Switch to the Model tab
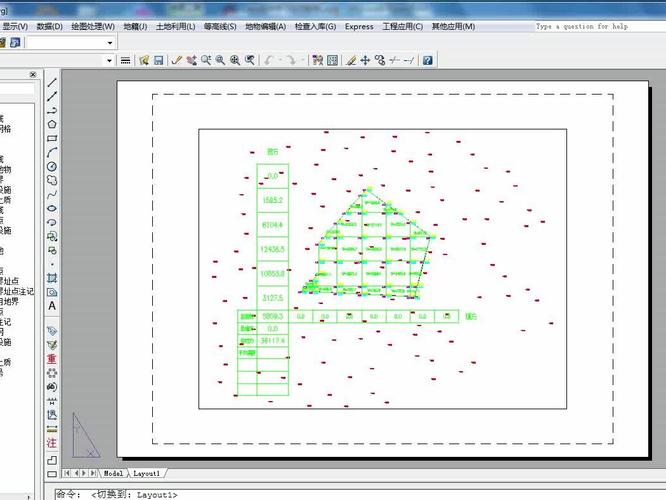Viewport: 666px width, 500px height. point(113,473)
